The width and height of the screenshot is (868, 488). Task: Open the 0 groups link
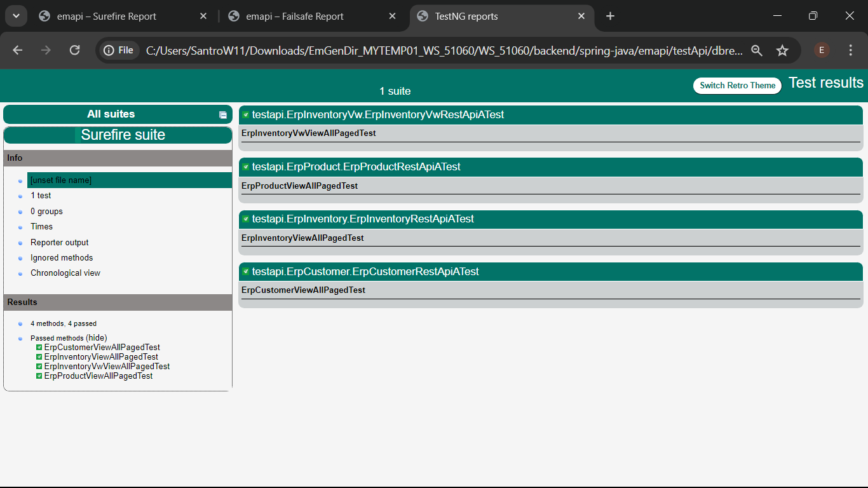[x=46, y=212]
